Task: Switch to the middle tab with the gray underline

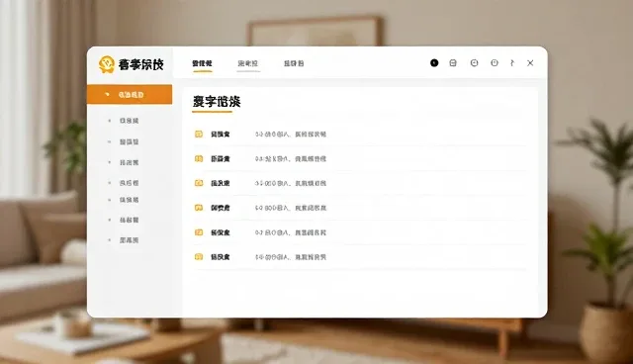Action: coord(248,63)
